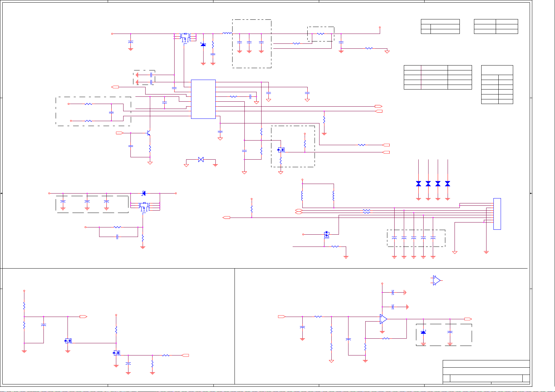Select the large blue IC block in the center
The height and width of the screenshot is (392, 555).
(x=203, y=99)
